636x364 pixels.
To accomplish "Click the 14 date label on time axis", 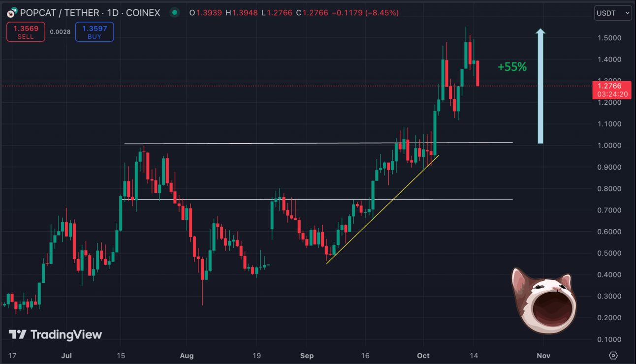I will [x=474, y=356].
